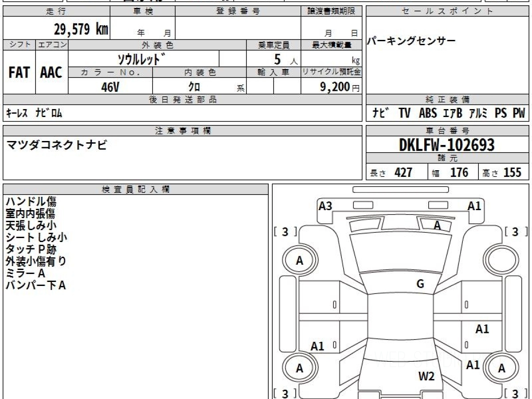Screen dimensions: 532x399
Task: Select the バンパー下A inspector note
Action: (x=36, y=286)
